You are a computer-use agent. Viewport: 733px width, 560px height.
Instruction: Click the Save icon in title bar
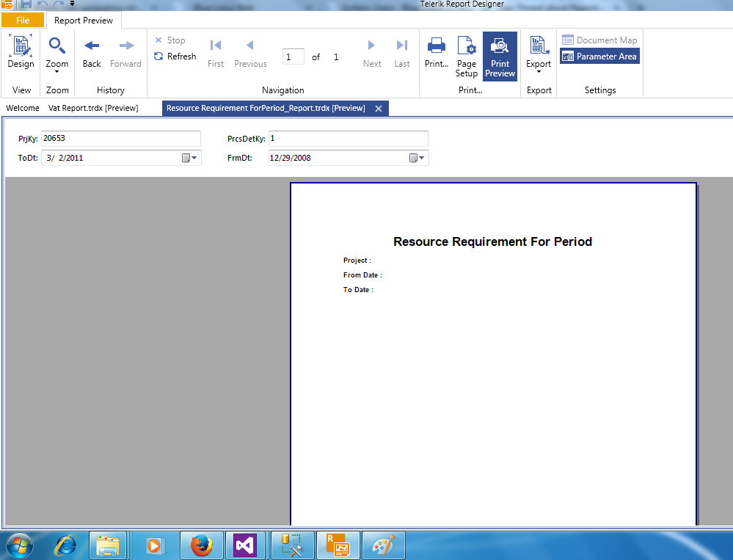(26, 4)
